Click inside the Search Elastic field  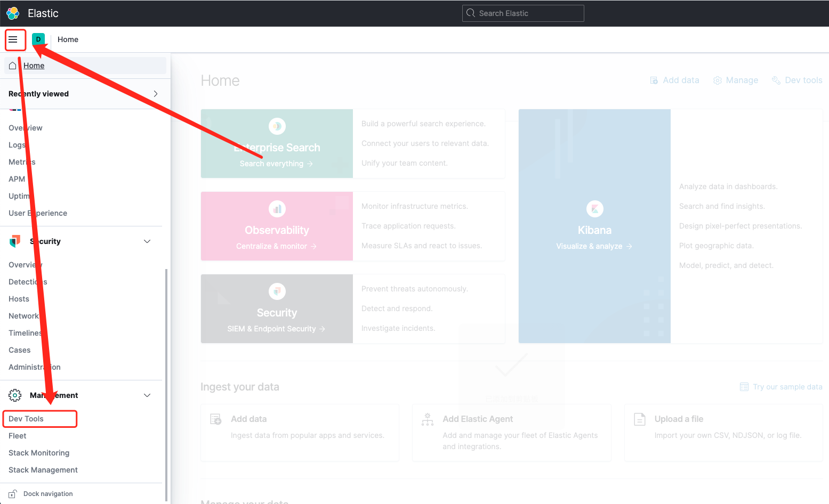tap(522, 13)
